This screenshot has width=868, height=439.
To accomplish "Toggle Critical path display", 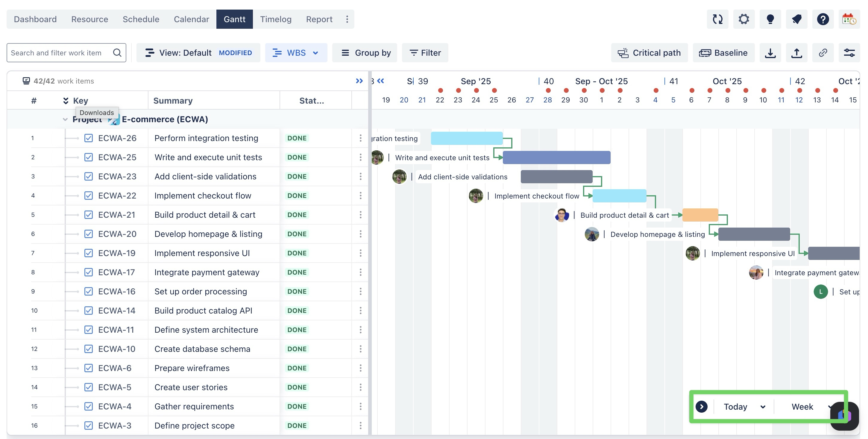I will click(649, 53).
